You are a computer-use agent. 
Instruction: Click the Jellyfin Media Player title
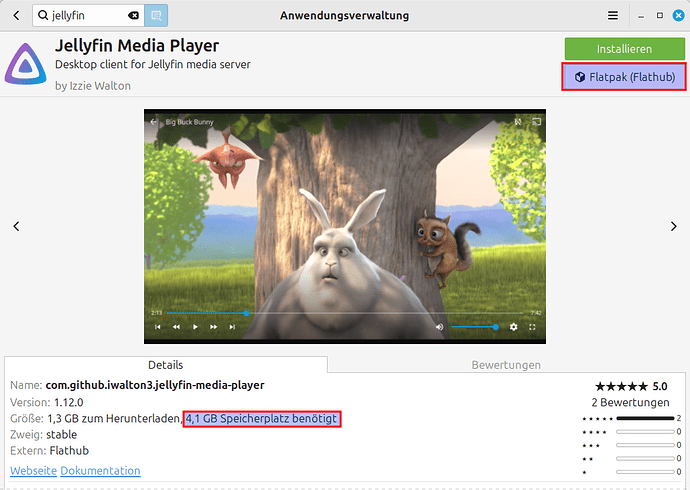click(x=137, y=46)
